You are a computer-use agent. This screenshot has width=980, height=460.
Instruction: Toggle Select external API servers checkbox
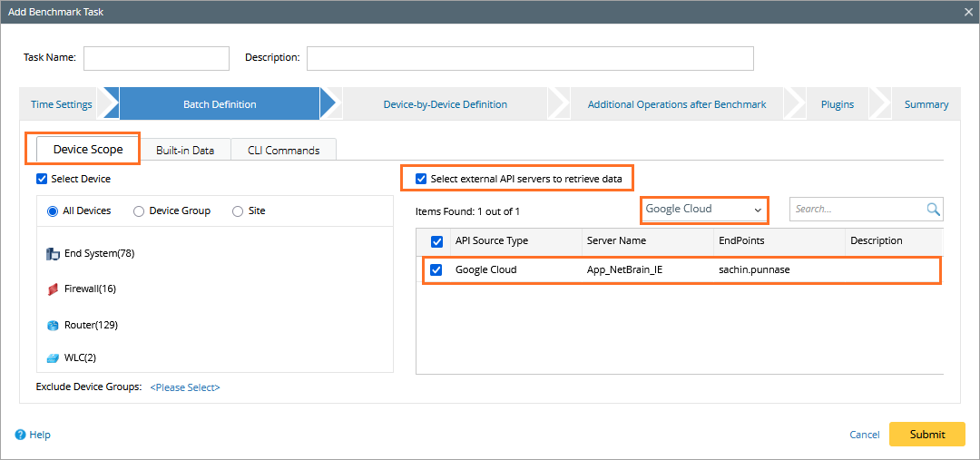[x=421, y=179]
